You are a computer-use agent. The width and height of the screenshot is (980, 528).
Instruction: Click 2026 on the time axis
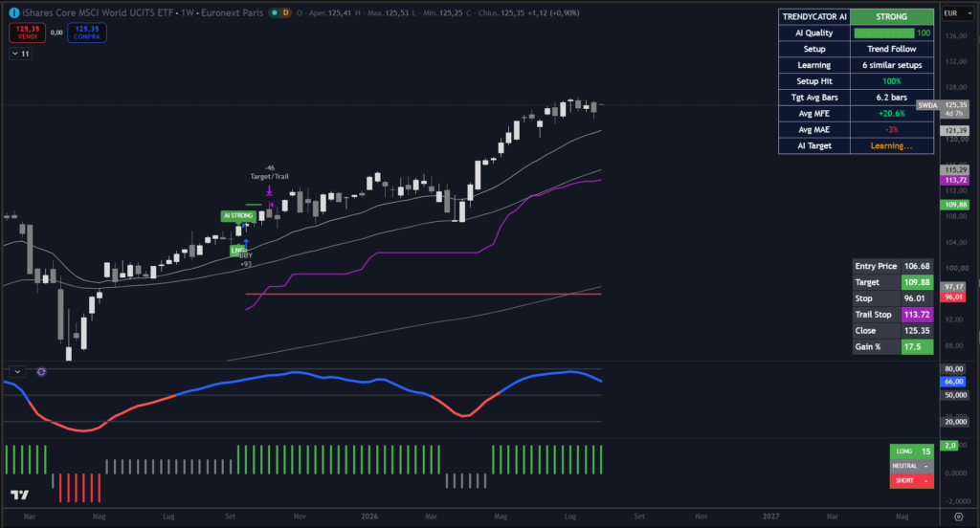tap(369, 517)
